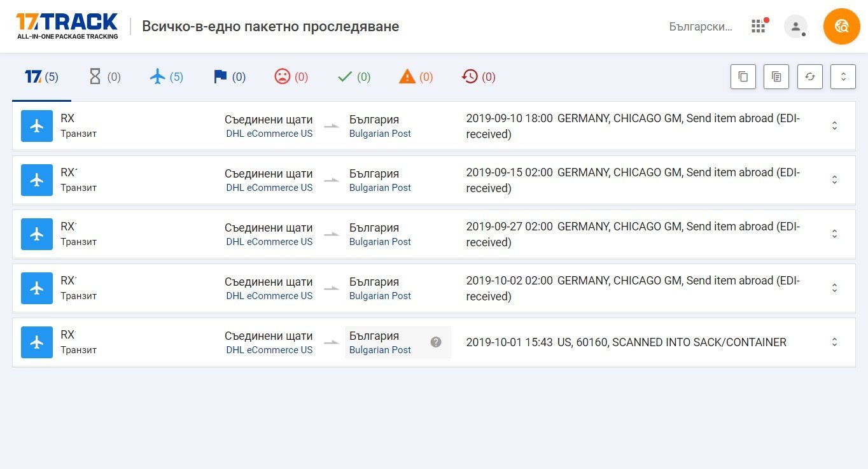Select the not-found hourglass tab
The image size is (868, 469).
tap(104, 77)
